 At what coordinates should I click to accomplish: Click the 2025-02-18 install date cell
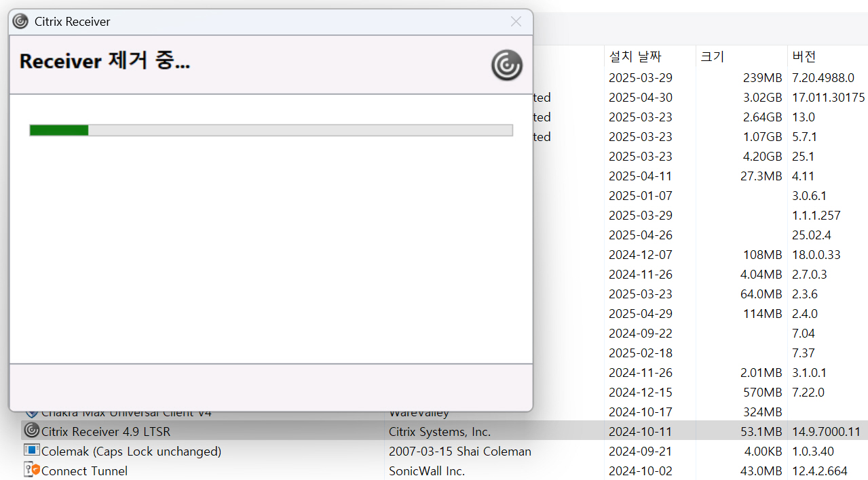pyautogui.click(x=640, y=353)
